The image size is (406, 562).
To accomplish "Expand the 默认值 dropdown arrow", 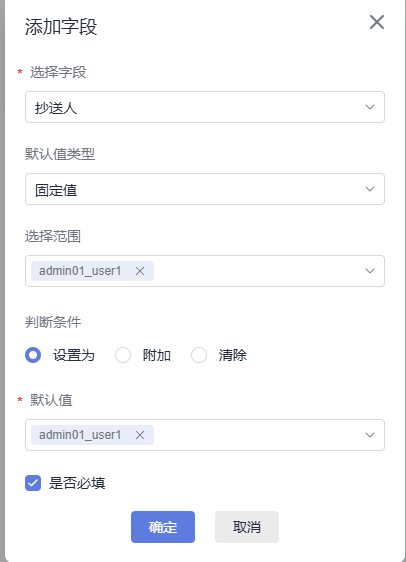I will pos(370,435).
